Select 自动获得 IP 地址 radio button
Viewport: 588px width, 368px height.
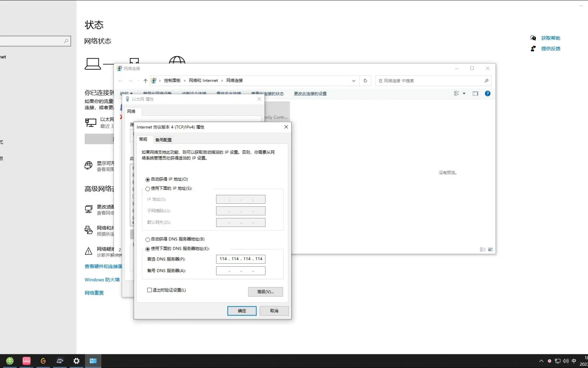(148, 180)
